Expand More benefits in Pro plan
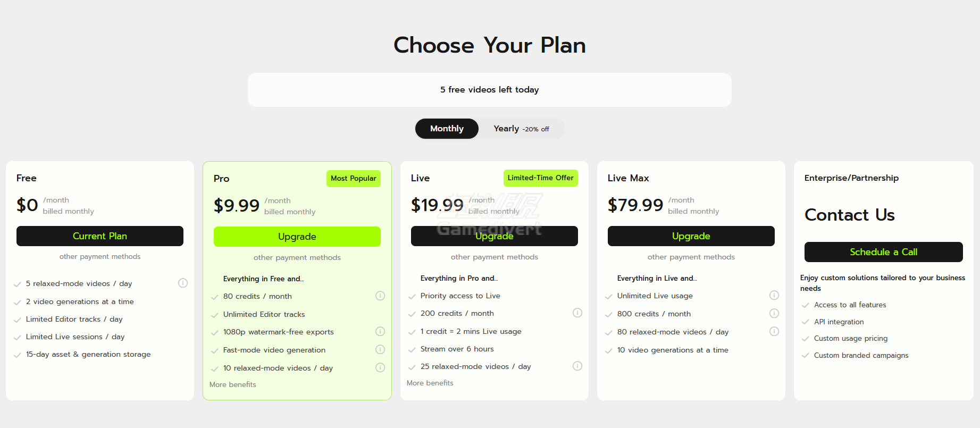980x428 pixels. tap(233, 384)
